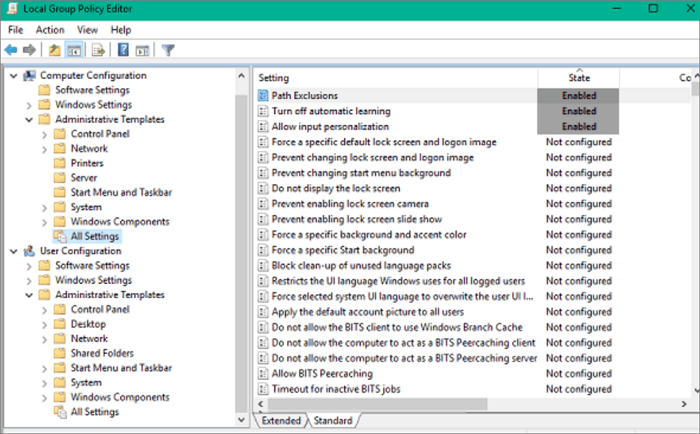
Task: Open the Action menu
Action: click(x=50, y=30)
